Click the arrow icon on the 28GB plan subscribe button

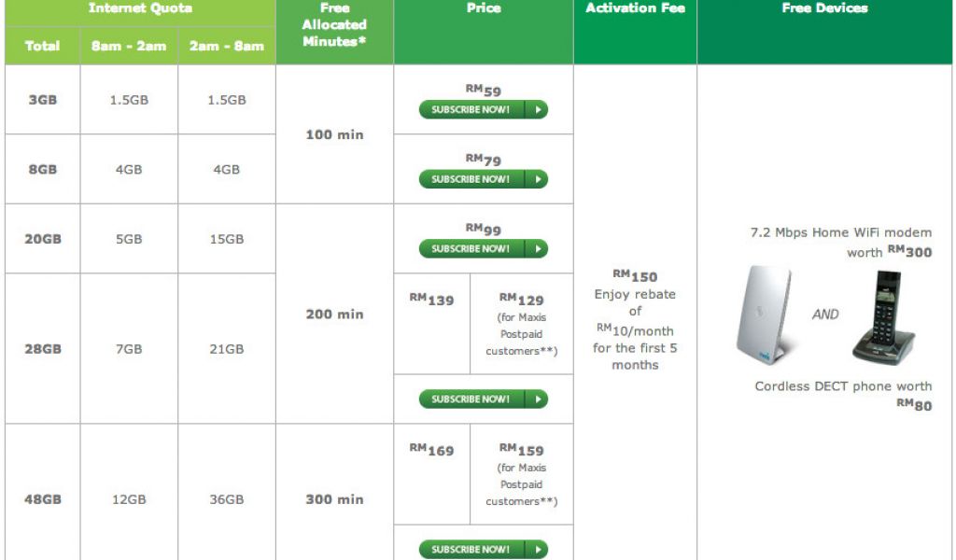[x=537, y=399]
